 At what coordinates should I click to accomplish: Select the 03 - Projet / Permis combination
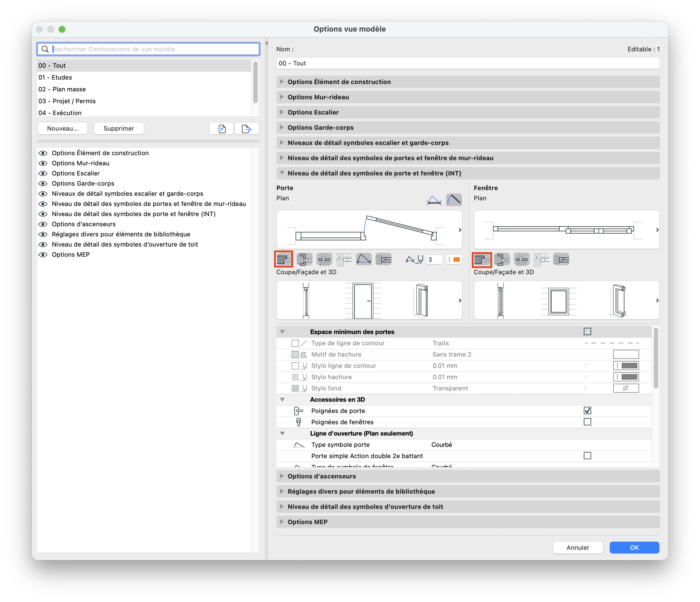(x=144, y=101)
